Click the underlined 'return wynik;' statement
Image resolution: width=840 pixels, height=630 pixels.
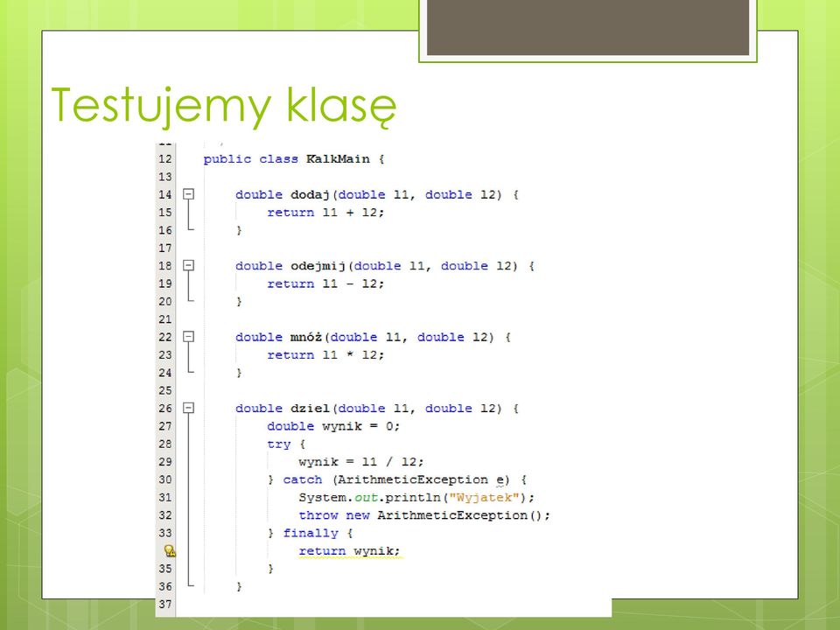coord(349,551)
